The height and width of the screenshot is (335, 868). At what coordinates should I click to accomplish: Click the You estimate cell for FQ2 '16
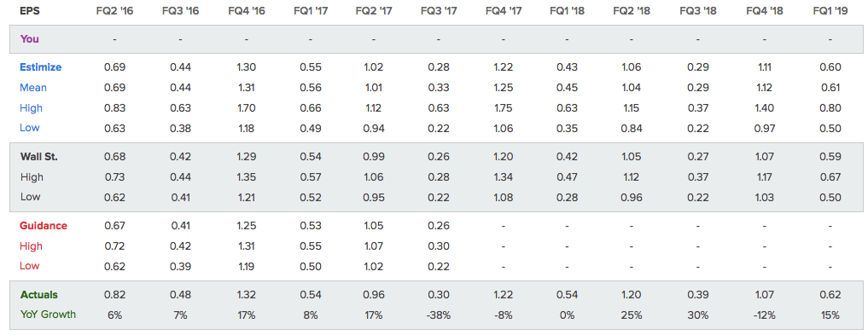tap(114, 40)
